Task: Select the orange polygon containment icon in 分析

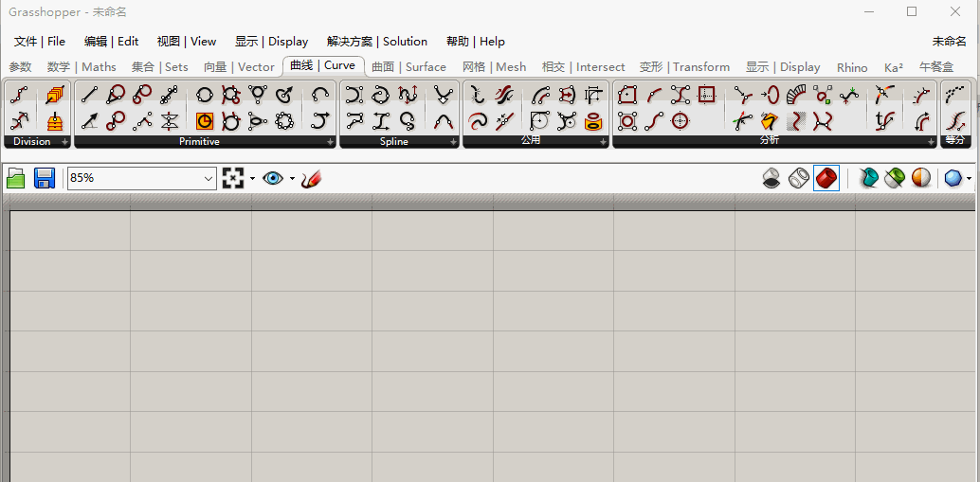Action: pos(770,120)
